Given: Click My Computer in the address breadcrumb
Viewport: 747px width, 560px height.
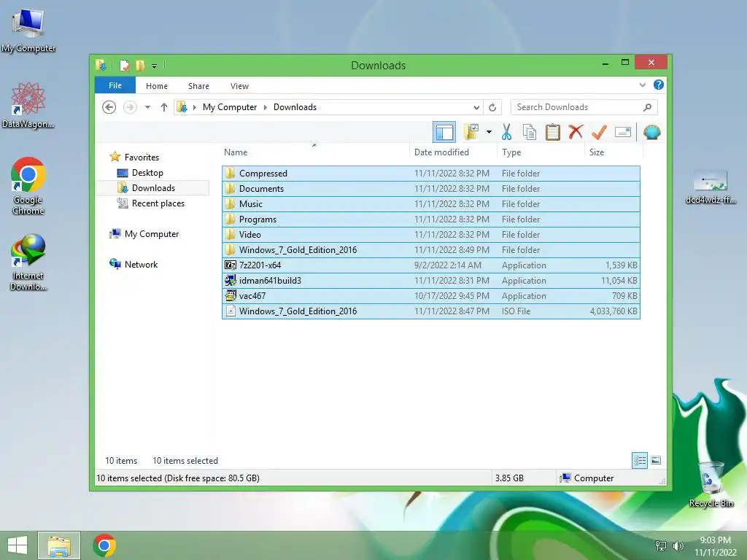Looking at the screenshot, I should click(230, 107).
